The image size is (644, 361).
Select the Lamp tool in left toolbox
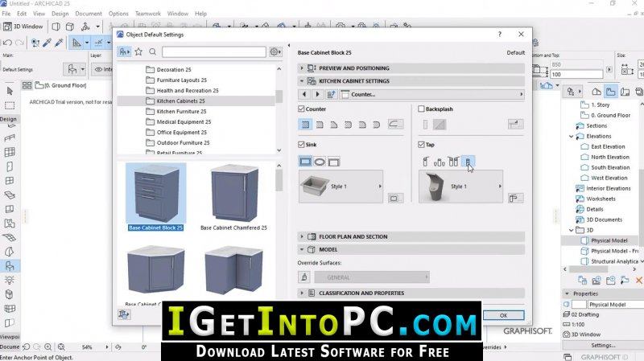click(10, 280)
